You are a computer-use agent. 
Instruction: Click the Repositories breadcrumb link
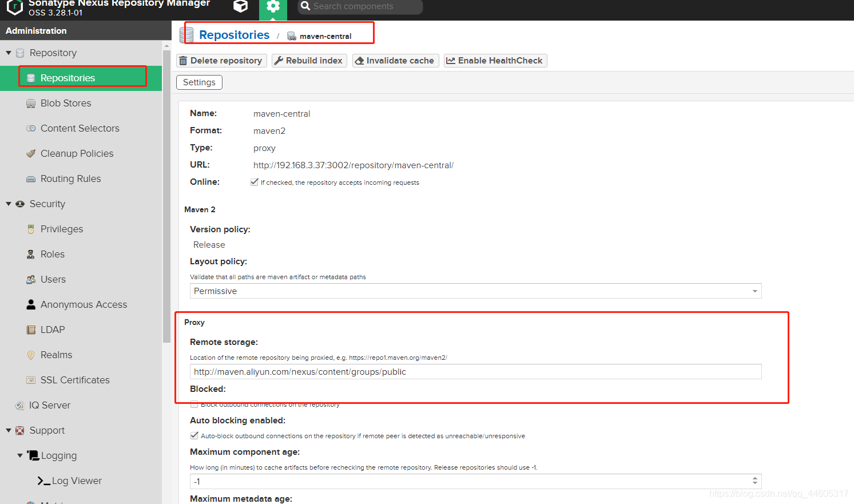(x=234, y=35)
